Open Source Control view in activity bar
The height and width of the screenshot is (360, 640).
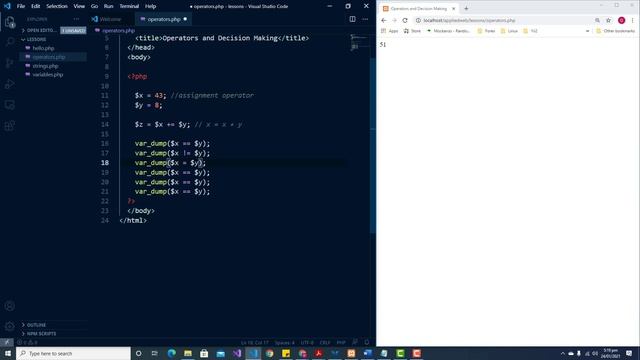(x=10, y=63)
